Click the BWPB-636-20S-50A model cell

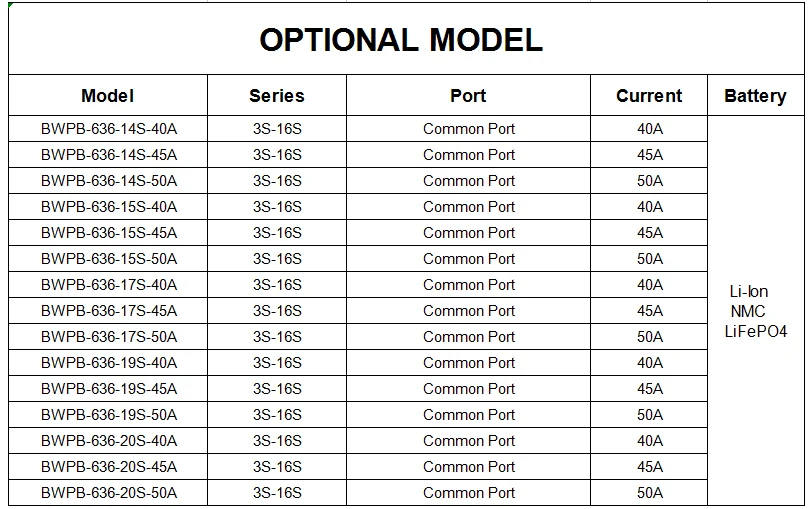tap(109, 493)
